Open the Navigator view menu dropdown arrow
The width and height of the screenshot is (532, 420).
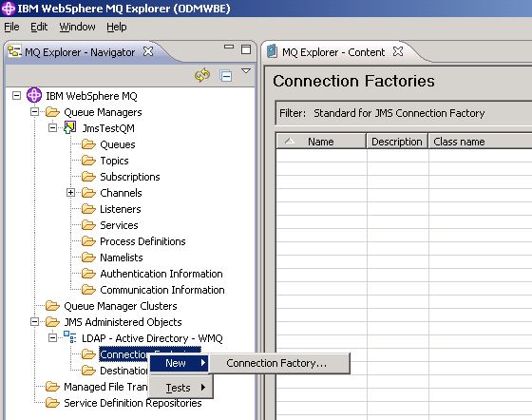246,71
